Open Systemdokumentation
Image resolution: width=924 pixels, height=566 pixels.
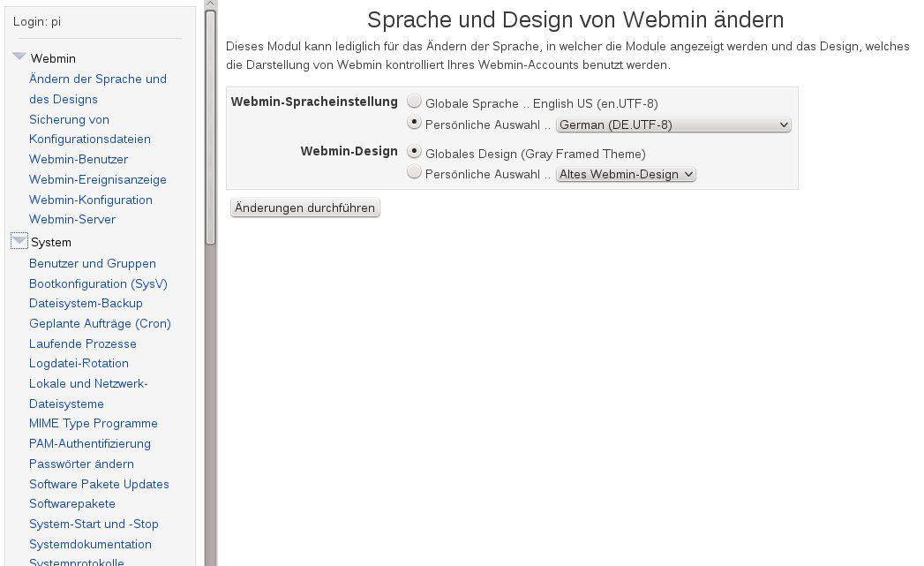pos(90,544)
